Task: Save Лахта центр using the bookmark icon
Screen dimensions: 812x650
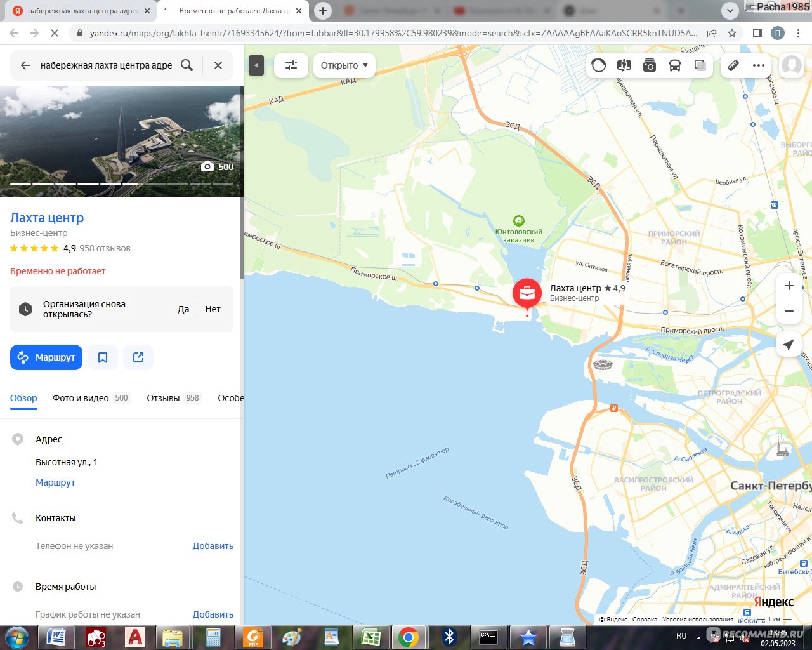Action: pos(102,357)
